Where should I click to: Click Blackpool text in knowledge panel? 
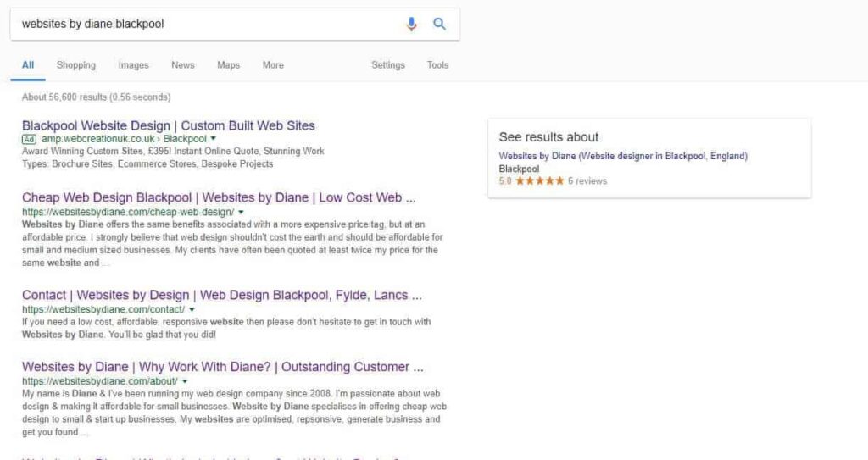tap(519, 169)
